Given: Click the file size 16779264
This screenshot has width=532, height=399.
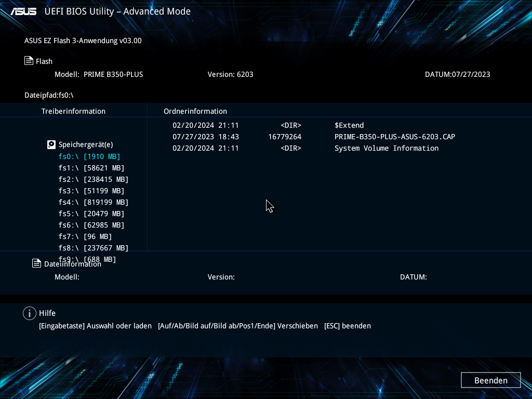Looking at the screenshot, I should (x=285, y=137).
